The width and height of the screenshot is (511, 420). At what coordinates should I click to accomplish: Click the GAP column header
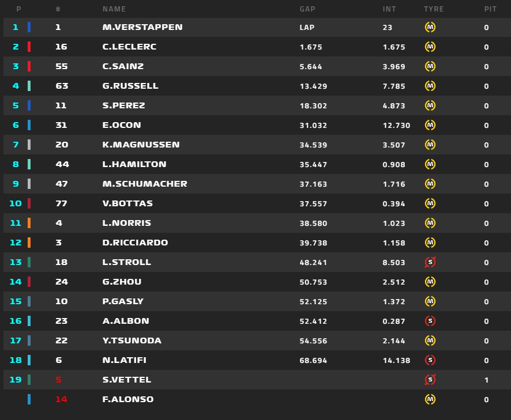pyautogui.click(x=307, y=9)
